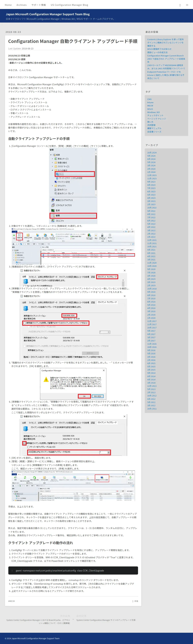Click the Japan Microsoft Configuration Manager Support Team Blog title
Screen dimensions: 193x644
48,14
